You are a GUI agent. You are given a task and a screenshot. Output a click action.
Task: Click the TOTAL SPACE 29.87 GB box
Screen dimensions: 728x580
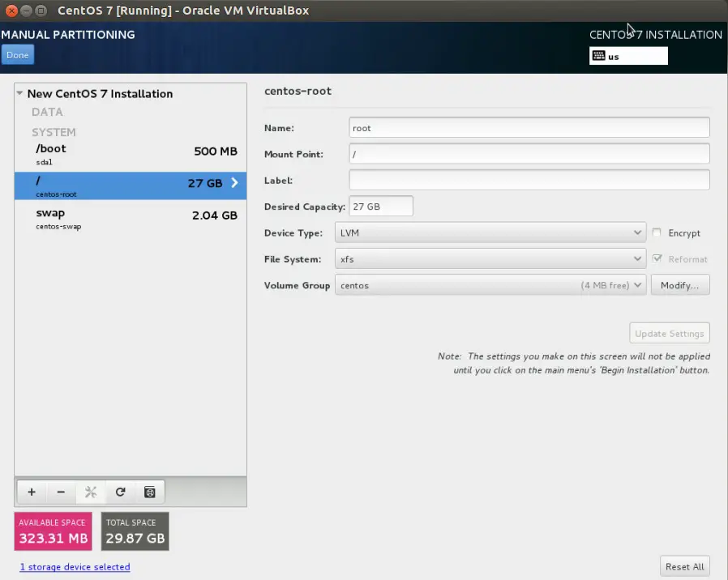pos(135,531)
